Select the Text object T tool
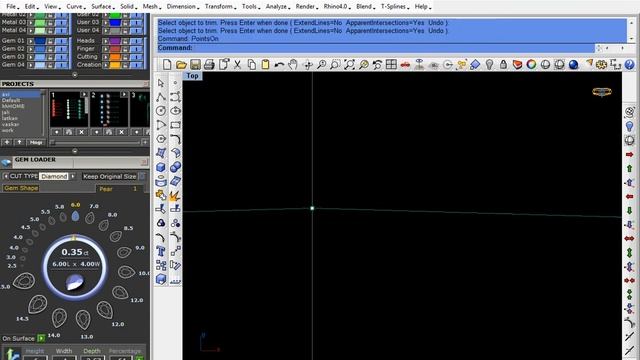Image resolution: width=640 pixels, height=360 pixels. pyautogui.click(x=161, y=251)
